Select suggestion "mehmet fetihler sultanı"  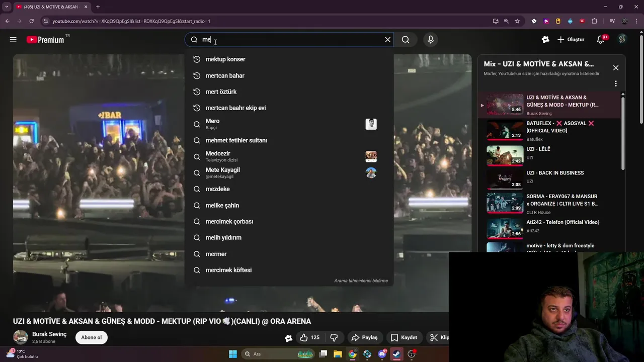pyautogui.click(x=289, y=140)
